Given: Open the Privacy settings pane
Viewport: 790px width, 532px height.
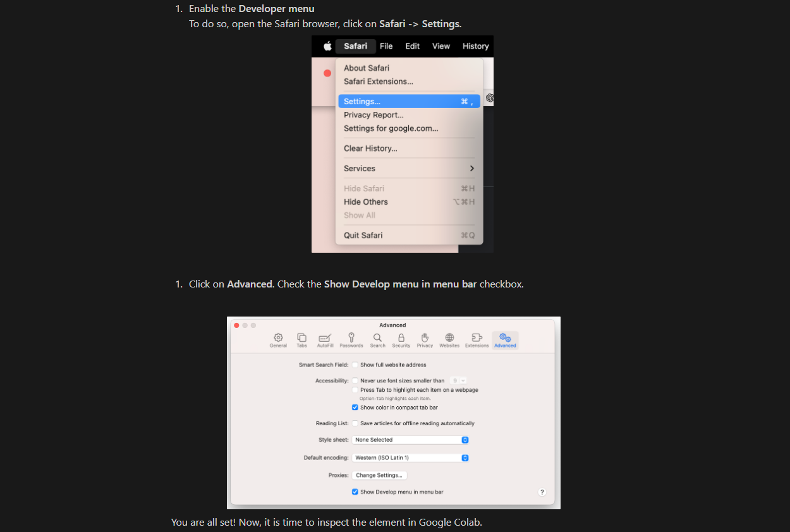Looking at the screenshot, I should 425,341.
